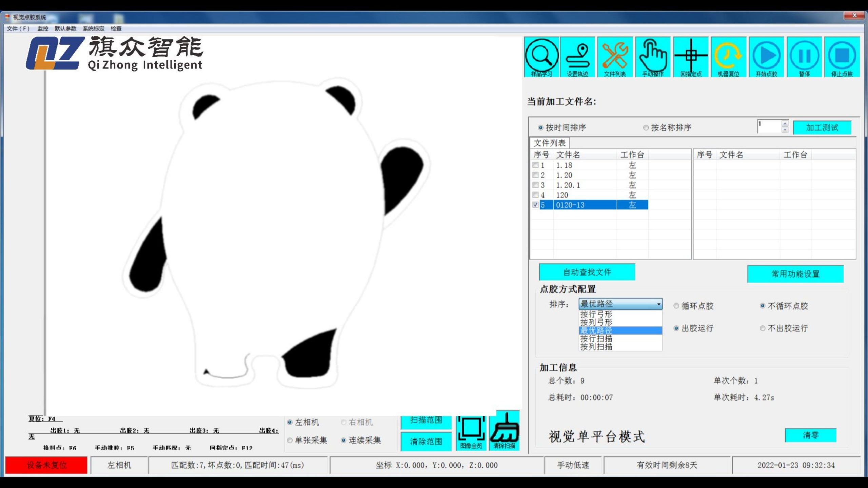Click the coordinates X:0.000 status entry
This screenshot has height=488, width=868.
[437, 465]
